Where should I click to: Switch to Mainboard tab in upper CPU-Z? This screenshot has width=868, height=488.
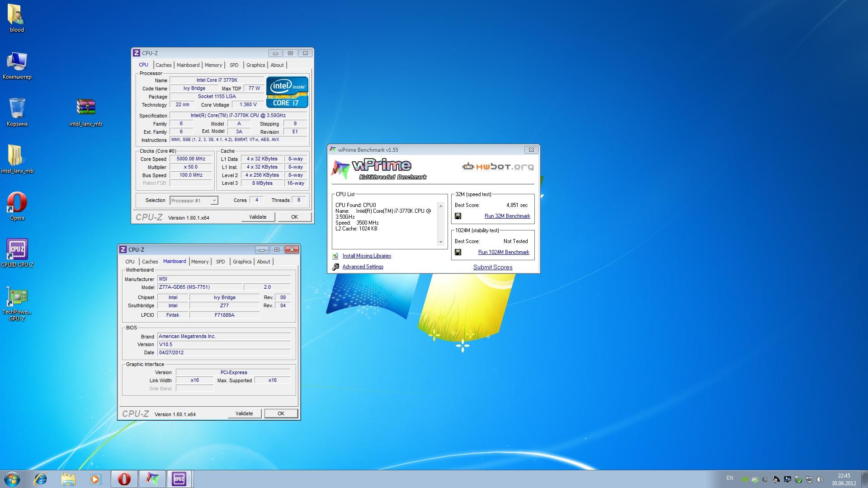tap(188, 65)
